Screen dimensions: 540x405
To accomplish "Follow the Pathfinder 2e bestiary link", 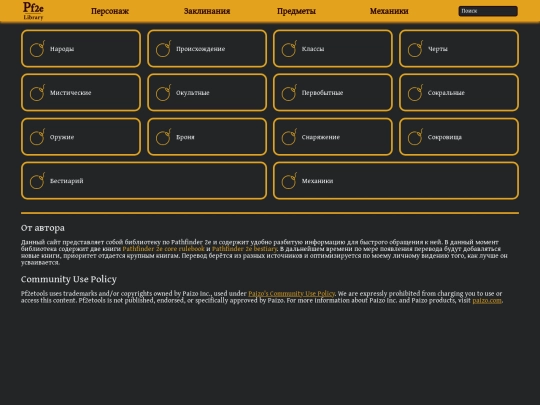I will pyautogui.click(x=245, y=249).
